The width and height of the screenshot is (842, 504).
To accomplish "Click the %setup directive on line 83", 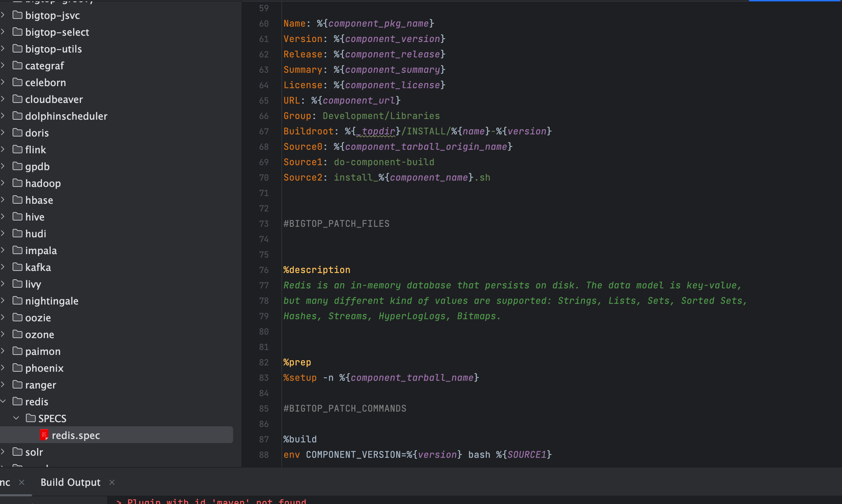I will (300, 378).
